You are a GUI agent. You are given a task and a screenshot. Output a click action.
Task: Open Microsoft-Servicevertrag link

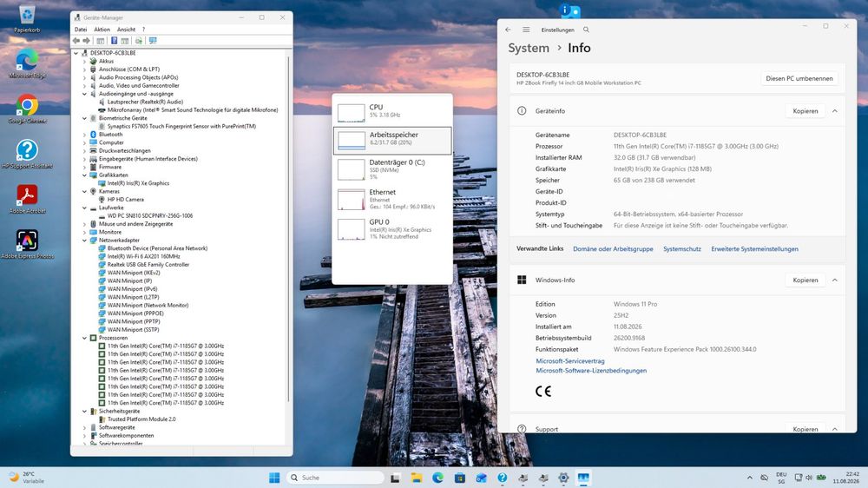coord(569,360)
